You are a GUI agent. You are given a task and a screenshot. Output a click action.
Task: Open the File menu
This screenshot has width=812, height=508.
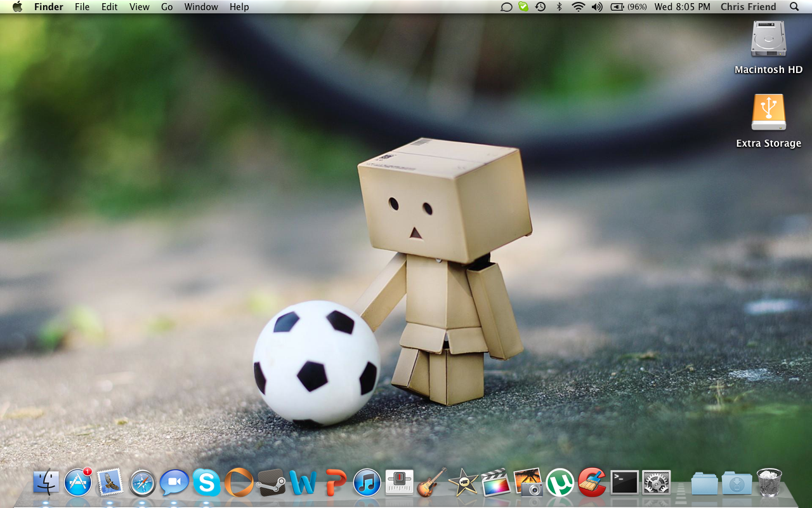[x=82, y=7]
